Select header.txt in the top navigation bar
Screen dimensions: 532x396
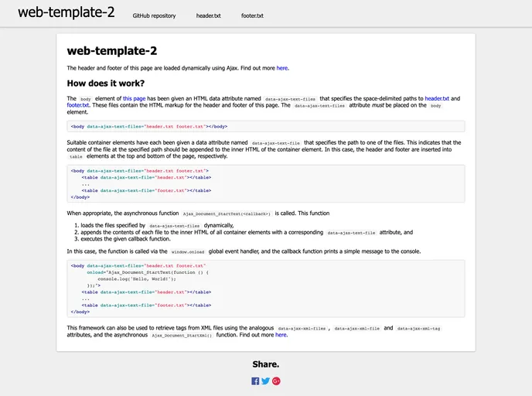point(208,15)
